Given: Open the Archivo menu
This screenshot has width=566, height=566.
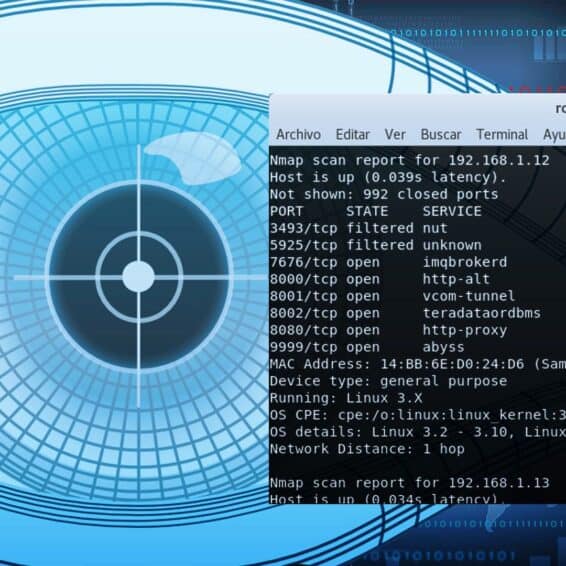Looking at the screenshot, I should (298, 135).
